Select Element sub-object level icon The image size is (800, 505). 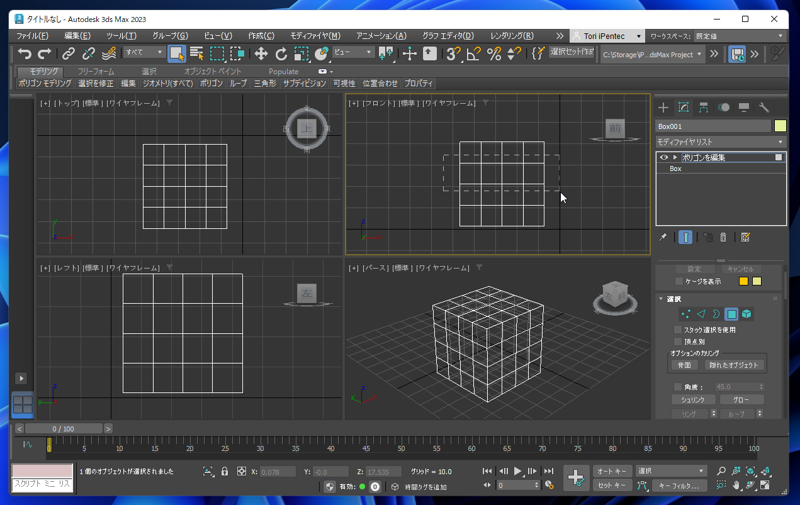pos(746,314)
